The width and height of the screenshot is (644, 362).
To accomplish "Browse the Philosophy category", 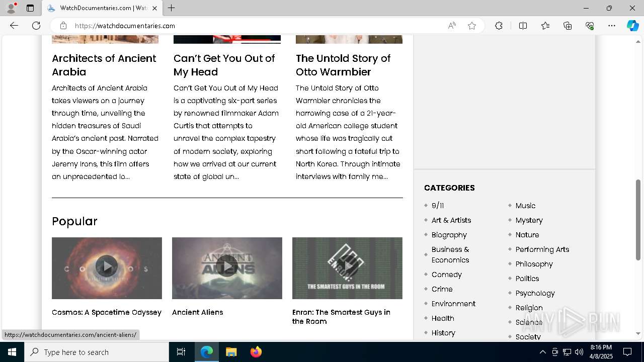I will pyautogui.click(x=534, y=264).
